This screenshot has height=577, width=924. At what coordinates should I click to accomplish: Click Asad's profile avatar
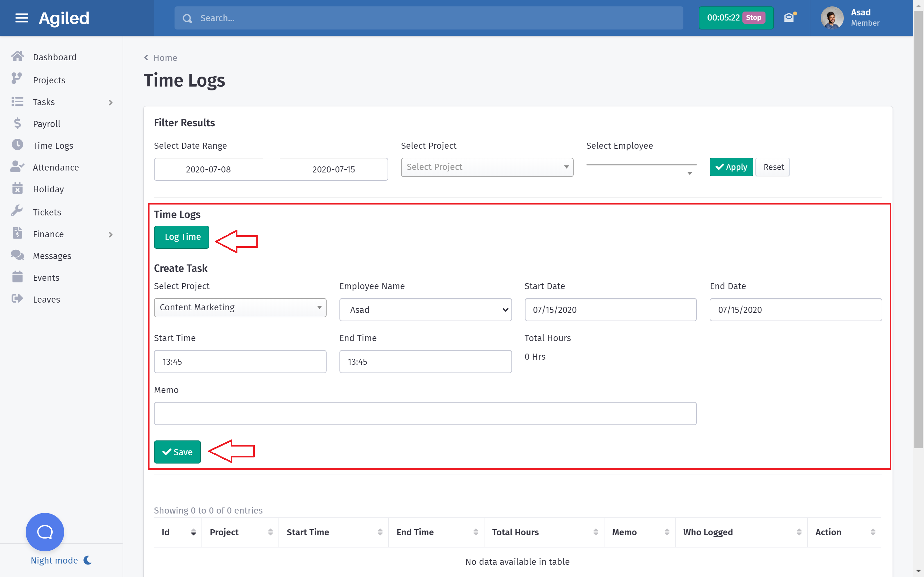[x=832, y=18]
